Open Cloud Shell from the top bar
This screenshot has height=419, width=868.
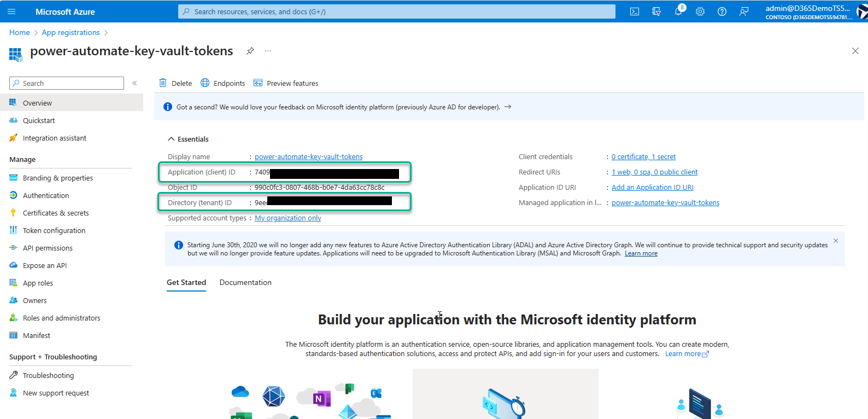[x=635, y=11]
